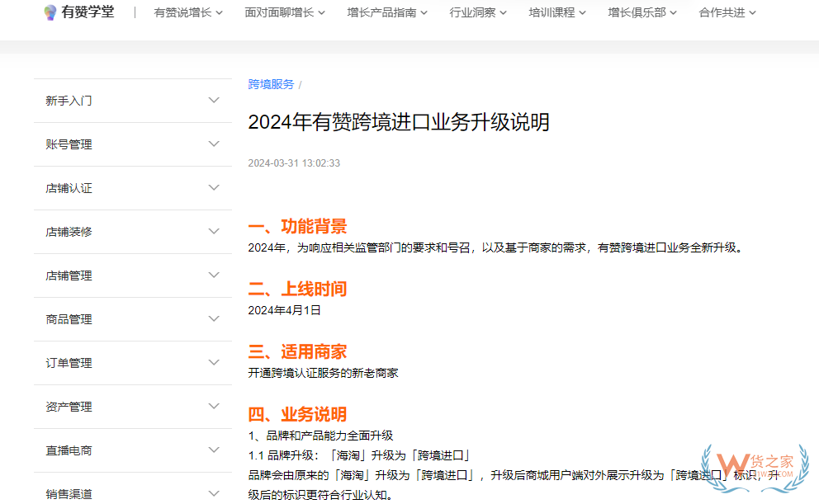Expand the 订单管理 chevron
Screen dimensions: 819x504
pos(214,363)
